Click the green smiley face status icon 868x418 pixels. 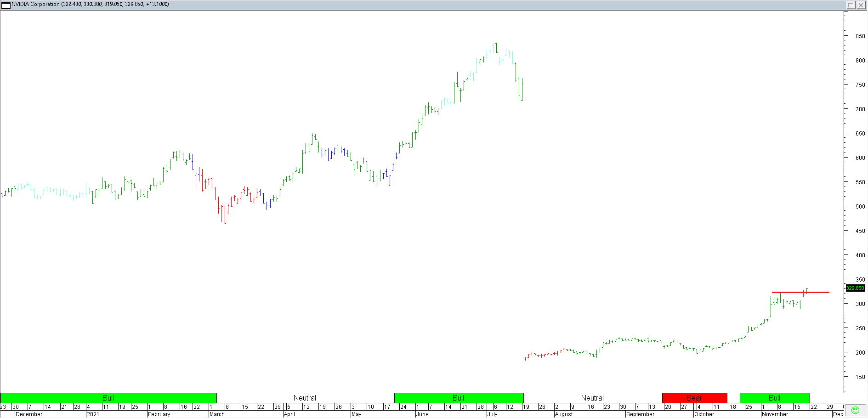(x=855, y=410)
